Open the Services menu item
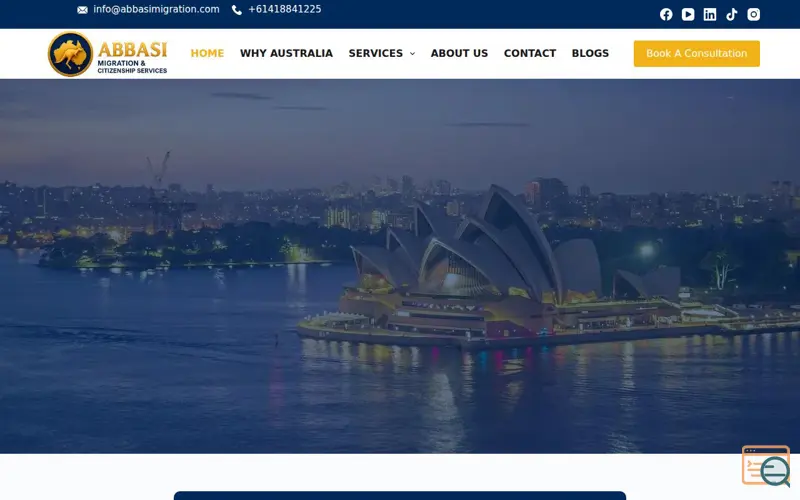The height and width of the screenshot is (500, 800). 376,53
